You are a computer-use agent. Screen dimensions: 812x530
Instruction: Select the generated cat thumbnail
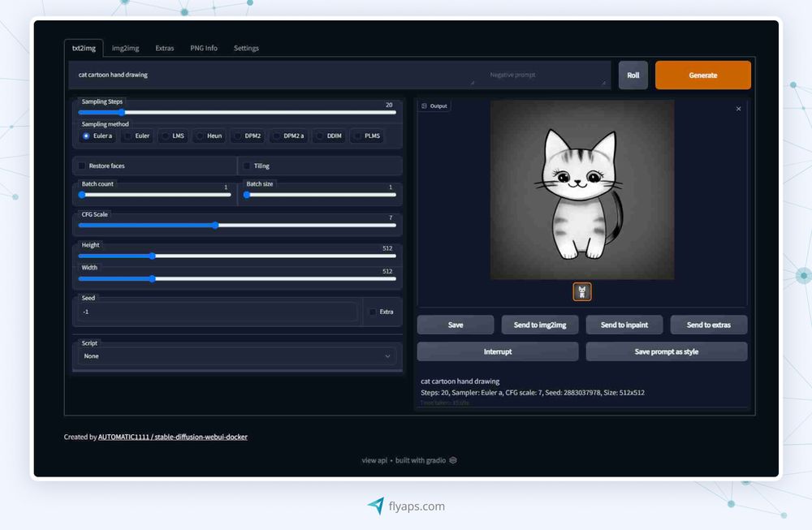point(581,291)
